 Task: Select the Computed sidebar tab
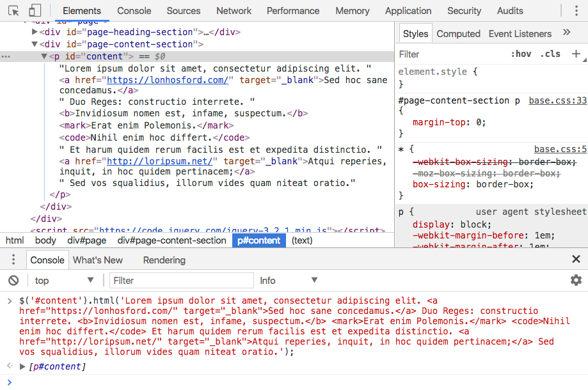click(458, 34)
